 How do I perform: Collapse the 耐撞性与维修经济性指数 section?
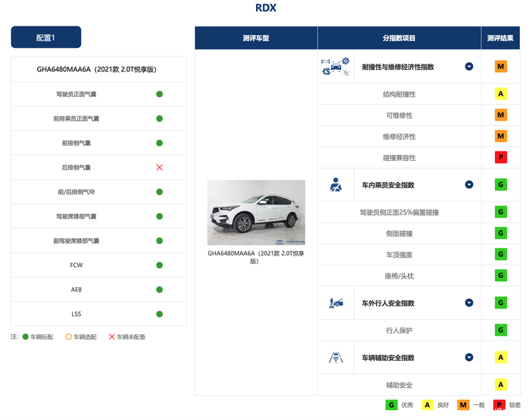(469, 66)
